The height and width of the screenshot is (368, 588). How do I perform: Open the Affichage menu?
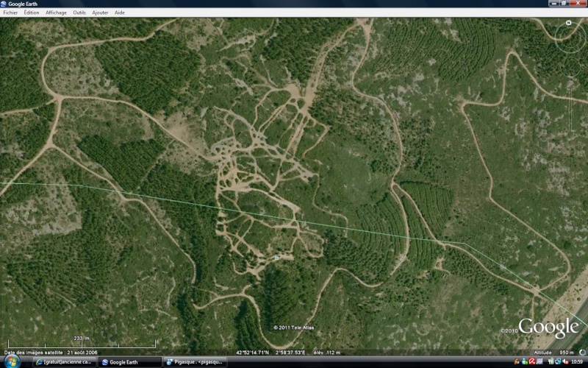coord(56,13)
